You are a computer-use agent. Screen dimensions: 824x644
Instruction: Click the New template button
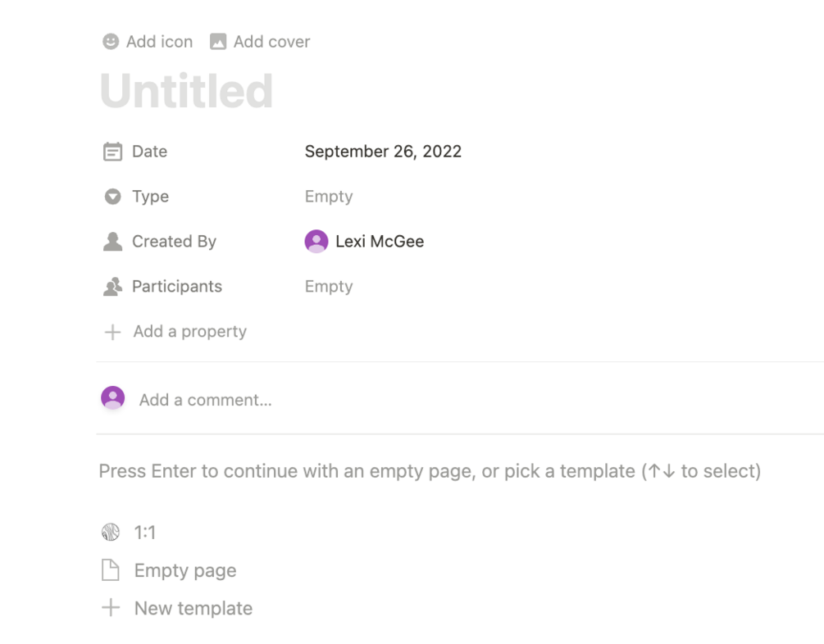click(193, 609)
